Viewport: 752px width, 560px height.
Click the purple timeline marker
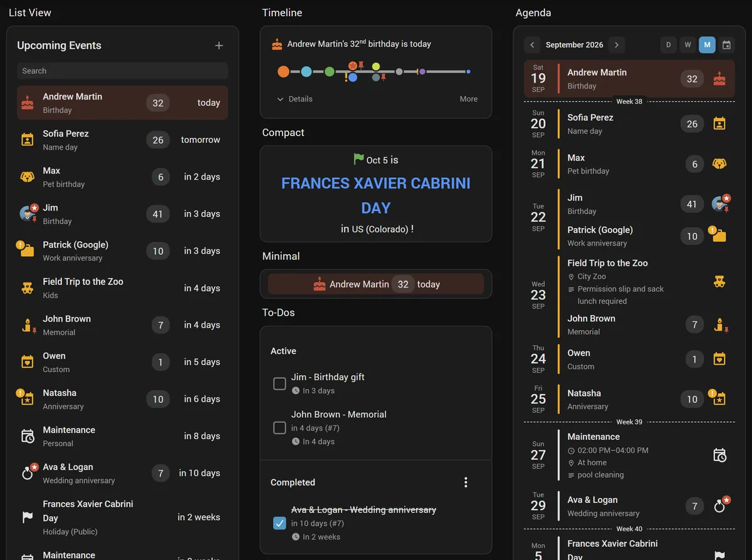point(422,72)
